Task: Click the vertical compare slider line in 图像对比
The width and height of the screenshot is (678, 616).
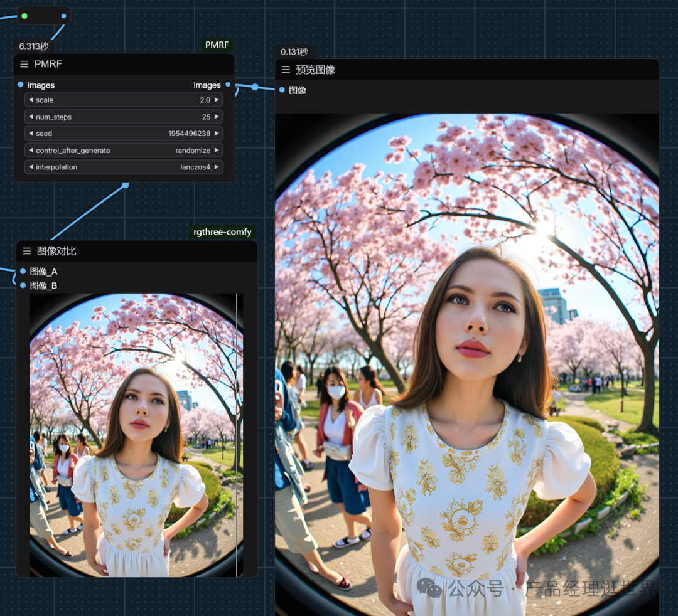Action: click(237, 435)
